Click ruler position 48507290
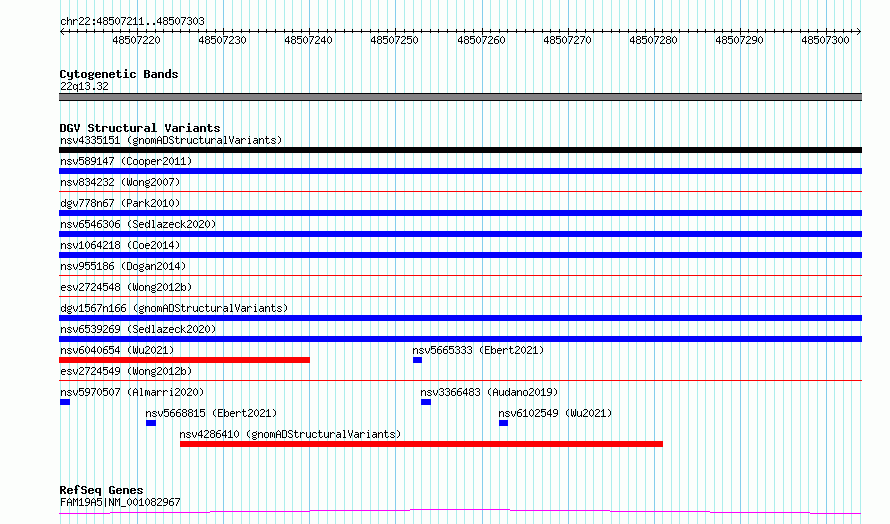Image resolution: width=890 pixels, height=524 pixels. tap(739, 40)
